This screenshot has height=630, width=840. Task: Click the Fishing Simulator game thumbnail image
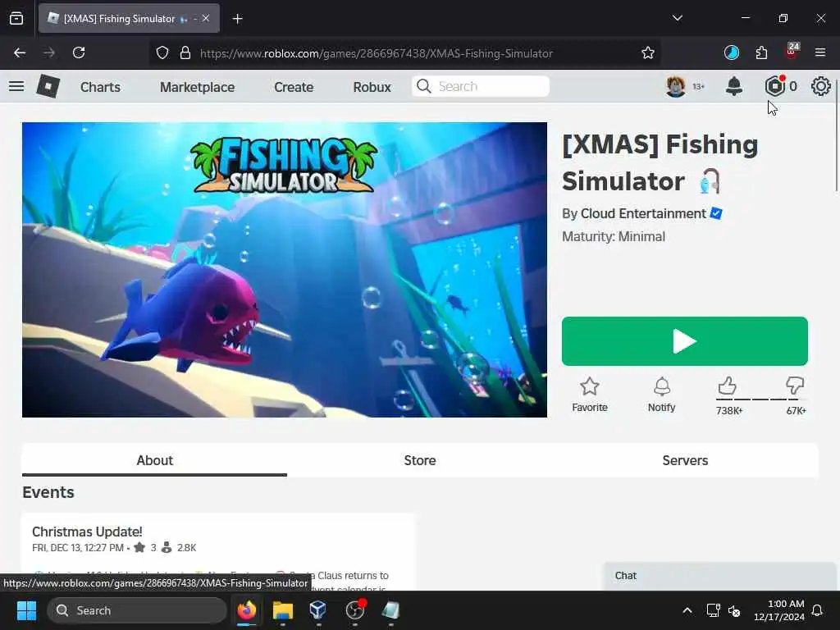coord(285,269)
